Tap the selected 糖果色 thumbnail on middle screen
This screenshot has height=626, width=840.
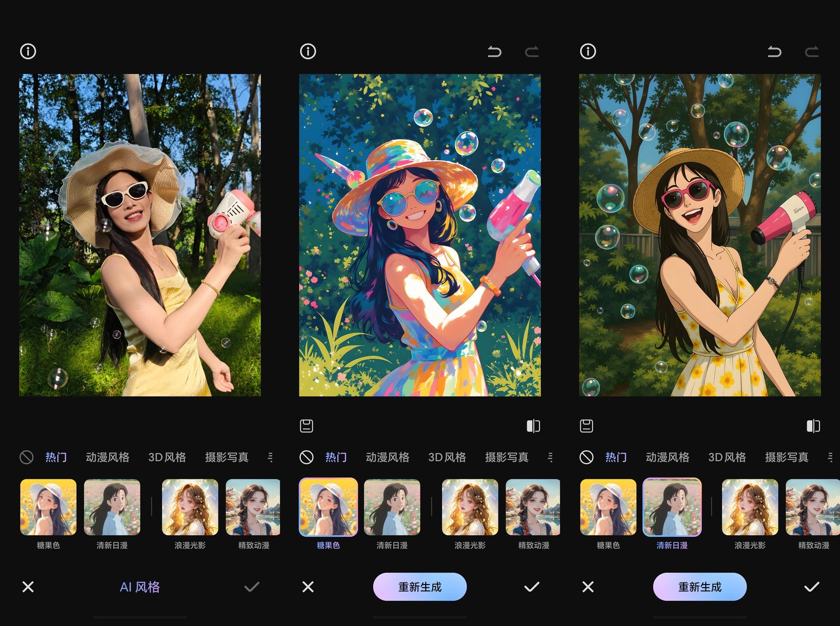click(x=328, y=507)
